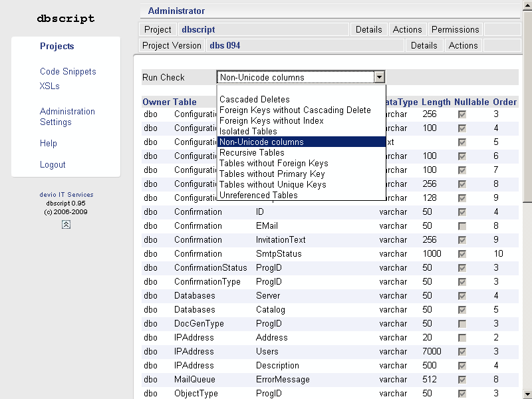Click the dbscript logo title
The height and width of the screenshot is (399, 532).
66,19
